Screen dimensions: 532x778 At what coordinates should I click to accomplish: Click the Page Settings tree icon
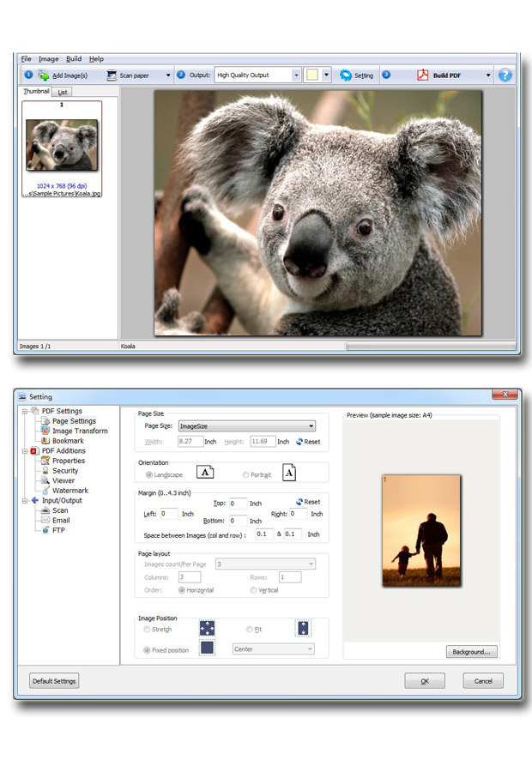tap(45, 421)
